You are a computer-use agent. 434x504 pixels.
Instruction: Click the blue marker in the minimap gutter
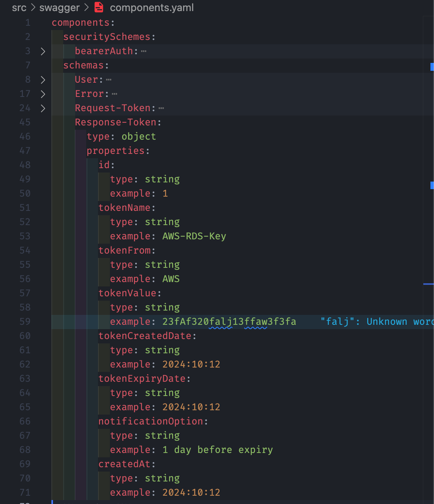coord(431,66)
